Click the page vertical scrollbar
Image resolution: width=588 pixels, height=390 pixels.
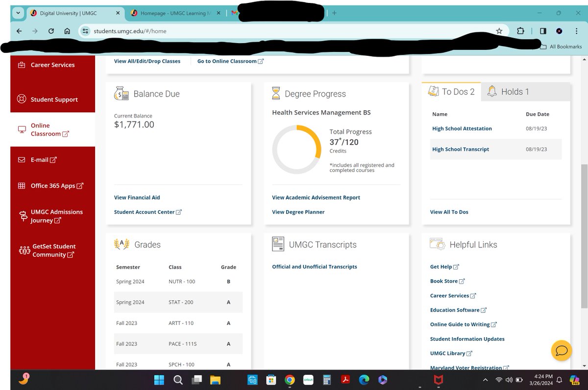click(x=584, y=237)
